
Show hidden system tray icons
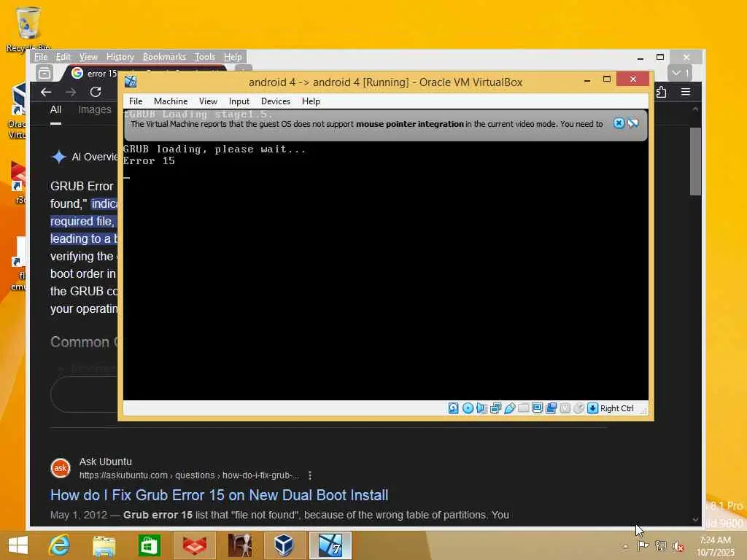(x=625, y=545)
